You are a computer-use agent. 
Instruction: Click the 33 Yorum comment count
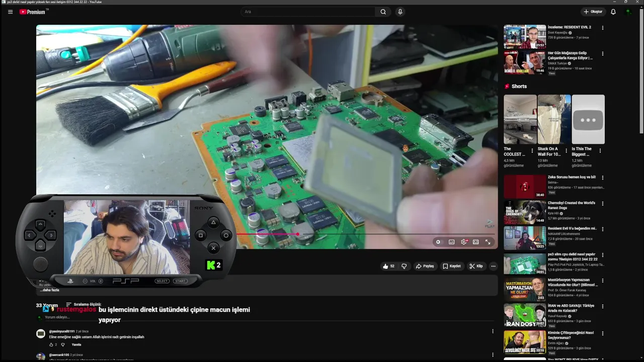[47, 305]
